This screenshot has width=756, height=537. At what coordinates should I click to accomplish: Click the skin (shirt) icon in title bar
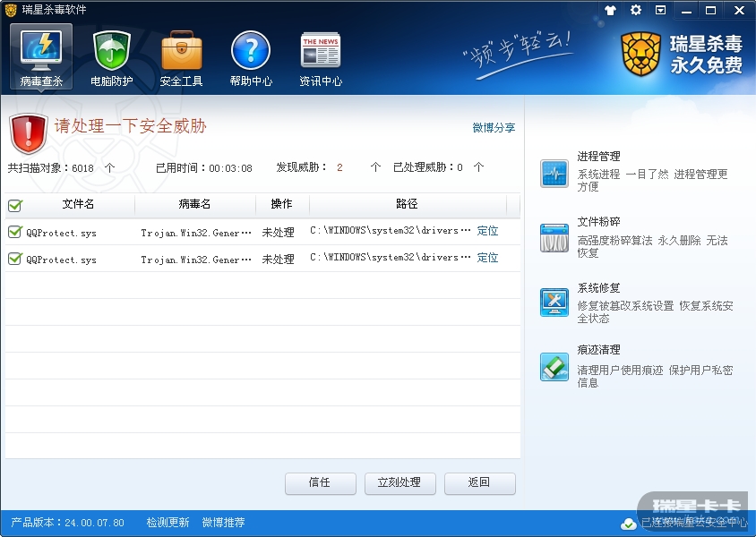(x=610, y=10)
